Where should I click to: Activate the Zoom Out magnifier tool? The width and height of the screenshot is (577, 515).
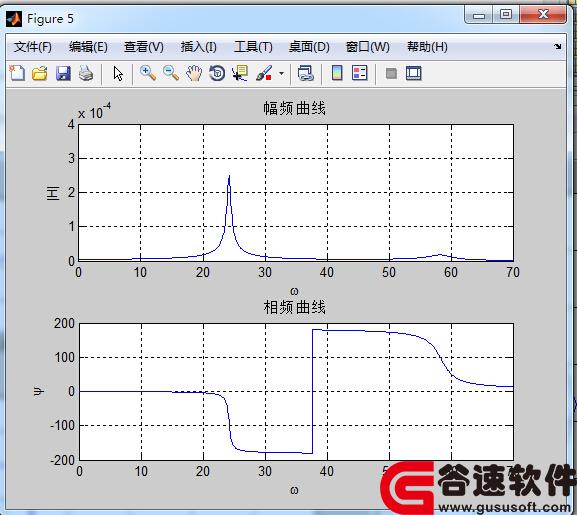click(x=171, y=73)
